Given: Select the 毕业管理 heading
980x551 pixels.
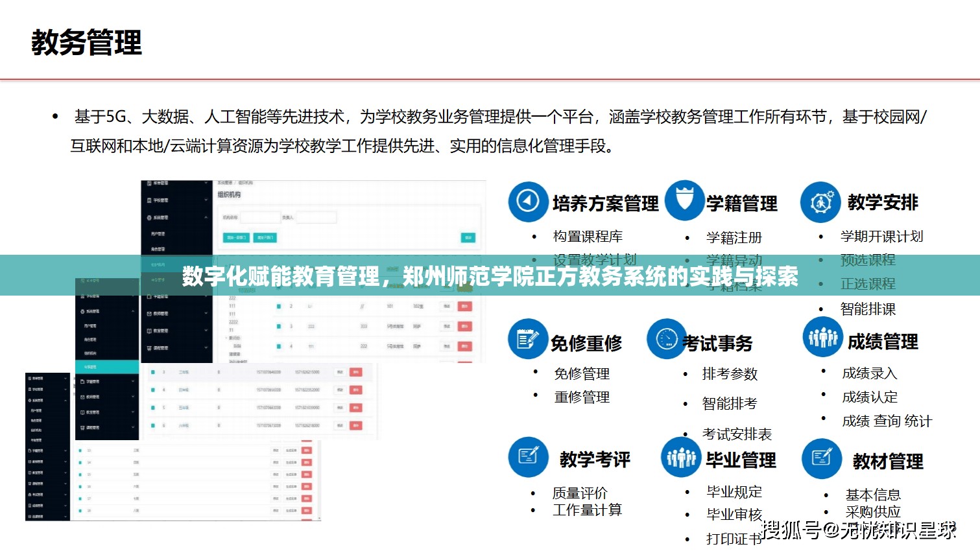Looking at the screenshot, I should click(x=741, y=460).
